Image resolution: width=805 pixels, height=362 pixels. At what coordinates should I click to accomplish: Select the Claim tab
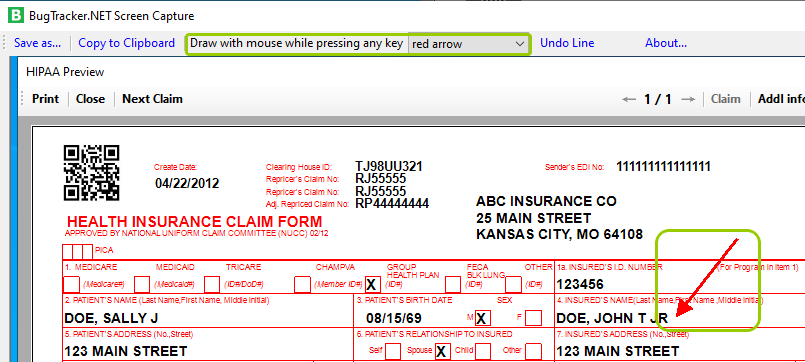725,99
